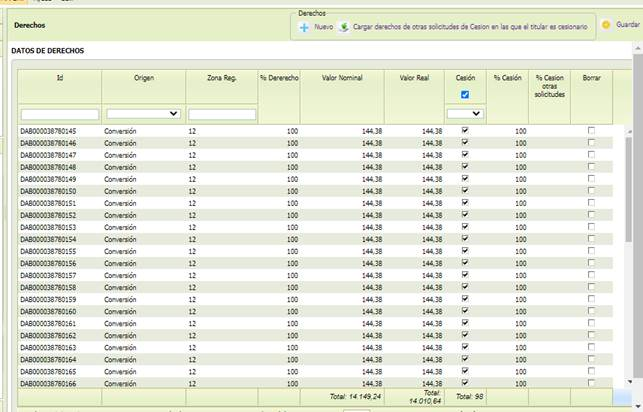The width and height of the screenshot is (643, 412).
Task: Click the blue plus Nuevo icon
Action: coord(304,27)
